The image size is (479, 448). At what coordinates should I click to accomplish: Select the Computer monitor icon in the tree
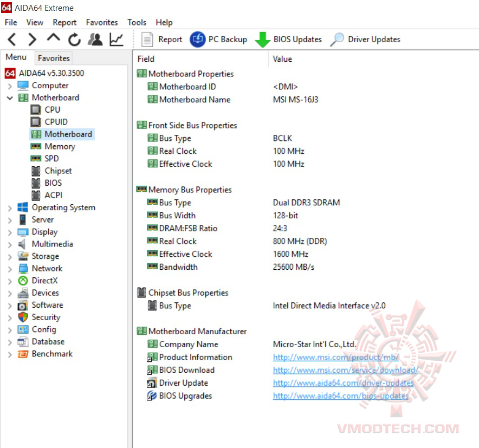coord(23,86)
